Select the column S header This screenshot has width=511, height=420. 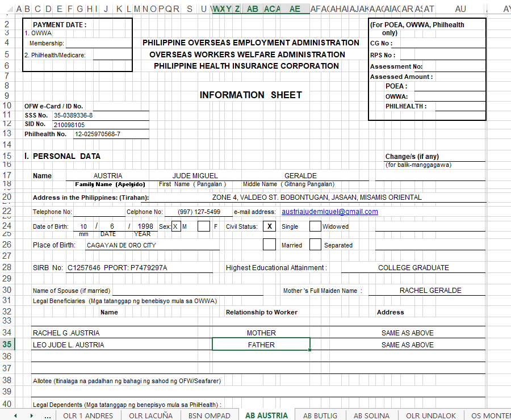[190, 9]
